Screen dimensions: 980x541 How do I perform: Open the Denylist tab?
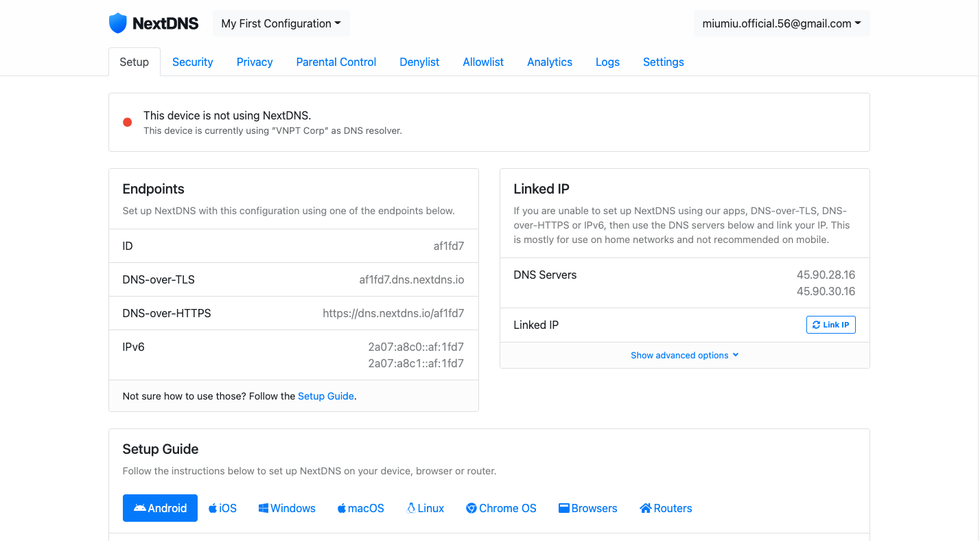[419, 62]
